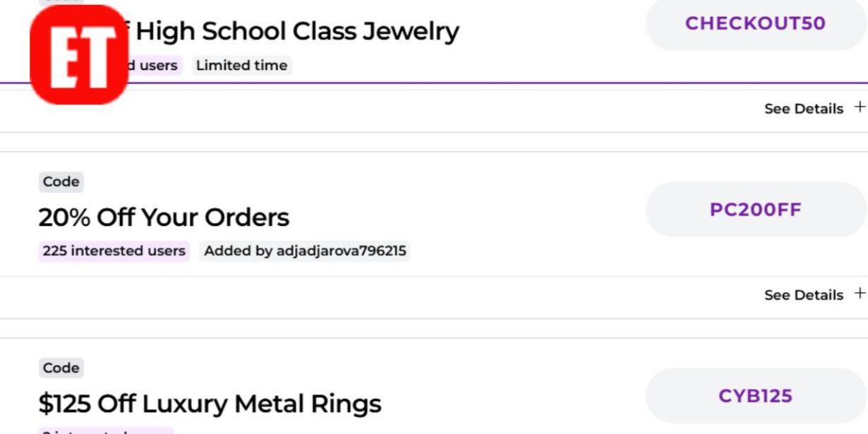Screen dimensions: 868x434
Task: Copy the CYB125 coupon code
Action: pos(754,396)
